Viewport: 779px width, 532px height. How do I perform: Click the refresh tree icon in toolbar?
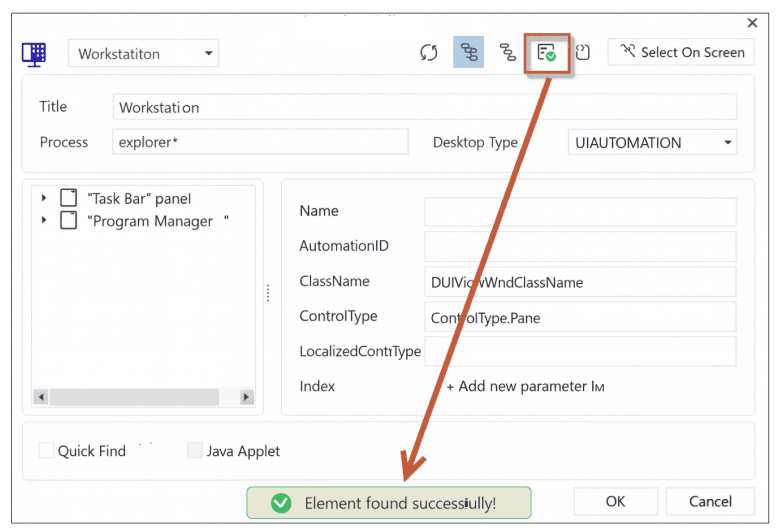429,53
